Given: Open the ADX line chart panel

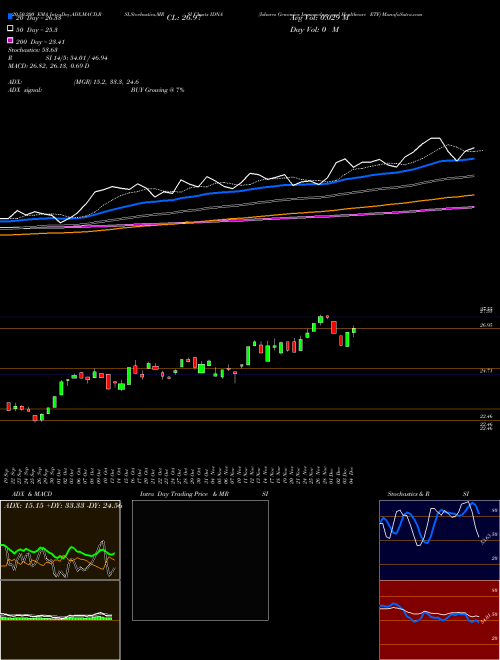Looking at the screenshot, I should pos(60,540).
